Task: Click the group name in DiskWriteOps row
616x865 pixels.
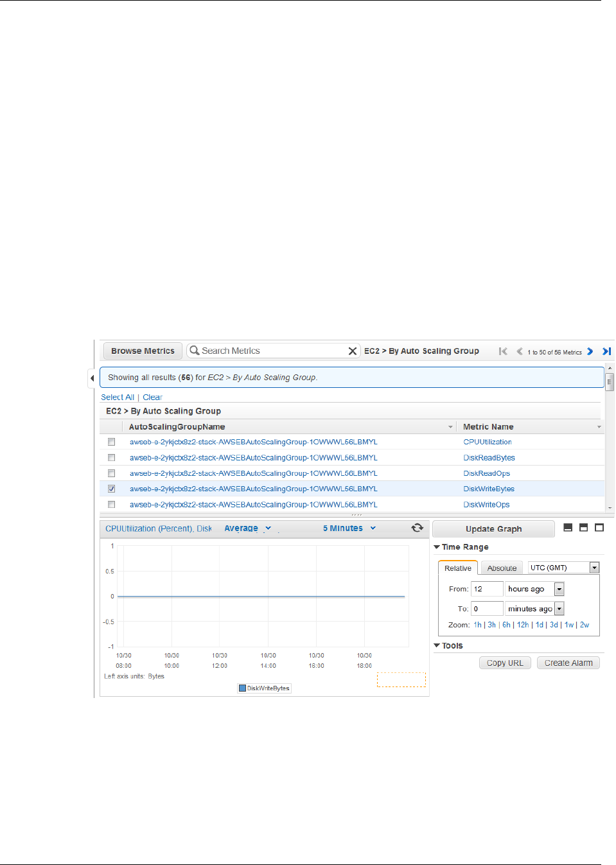Action: tap(253, 505)
